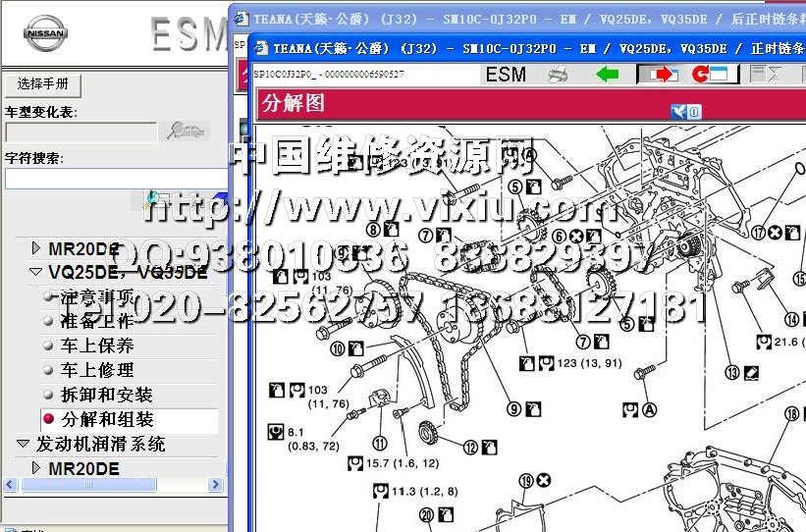Open the 拆卸和安装 tree item

pos(106,395)
